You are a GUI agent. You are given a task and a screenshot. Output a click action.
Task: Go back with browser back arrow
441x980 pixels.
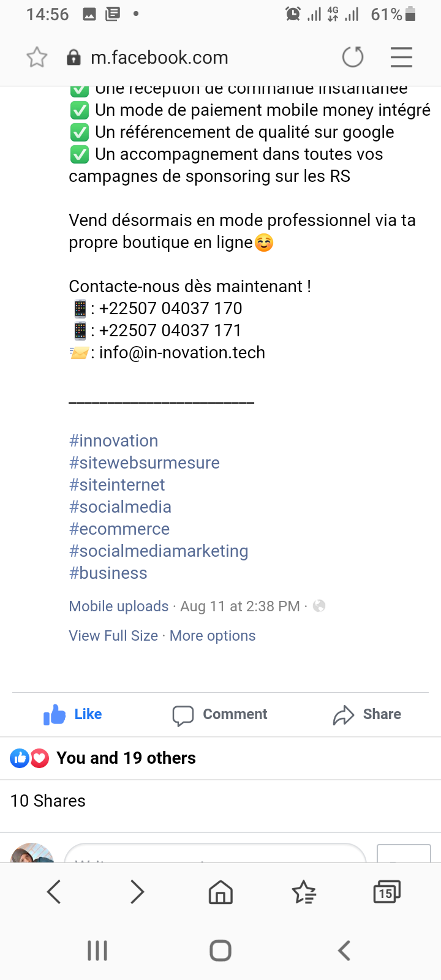tap(54, 892)
